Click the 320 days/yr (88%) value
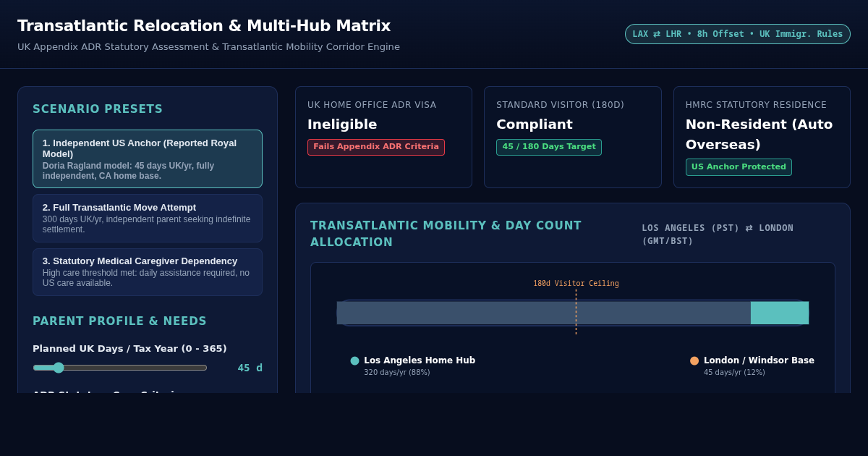Image resolution: width=868 pixels, height=456 pixels. point(397,373)
